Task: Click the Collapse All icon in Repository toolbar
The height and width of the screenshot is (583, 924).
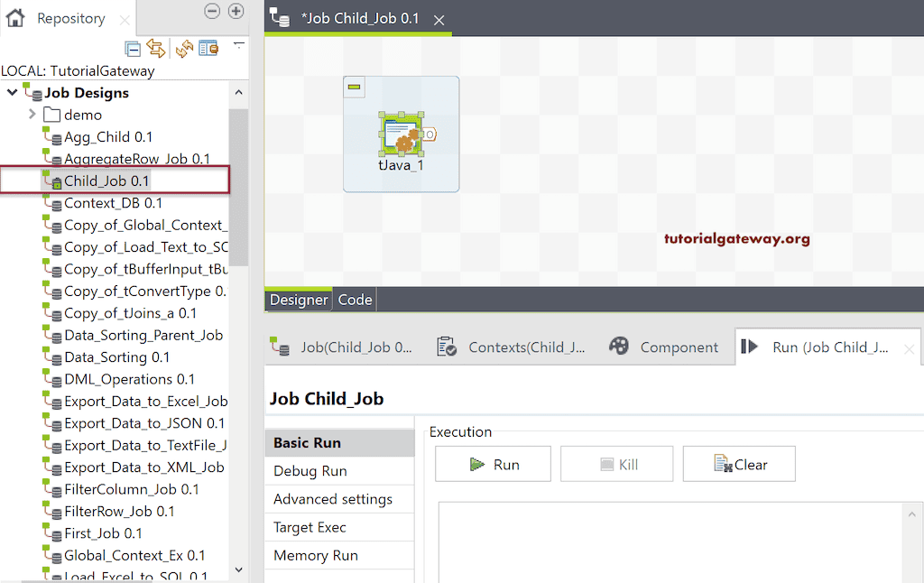Action: coord(134,48)
